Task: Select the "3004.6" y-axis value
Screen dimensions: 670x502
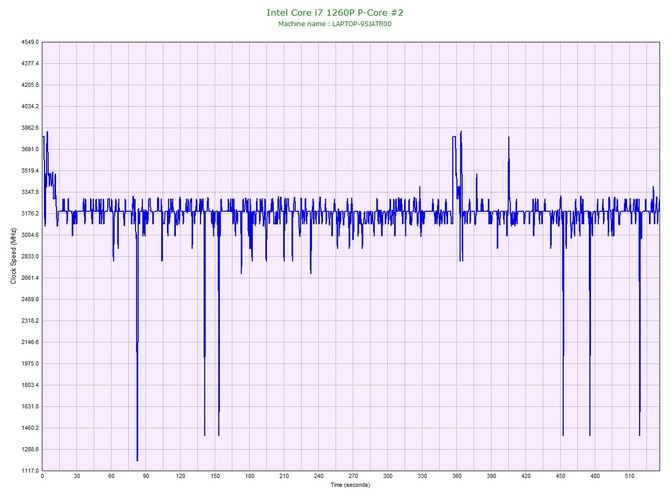Action: [x=30, y=235]
